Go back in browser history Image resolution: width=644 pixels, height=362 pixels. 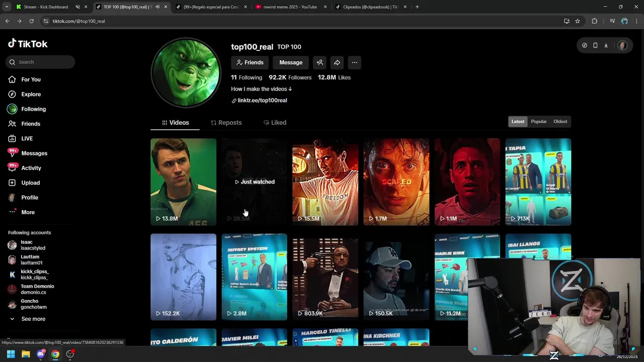coord(7,21)
